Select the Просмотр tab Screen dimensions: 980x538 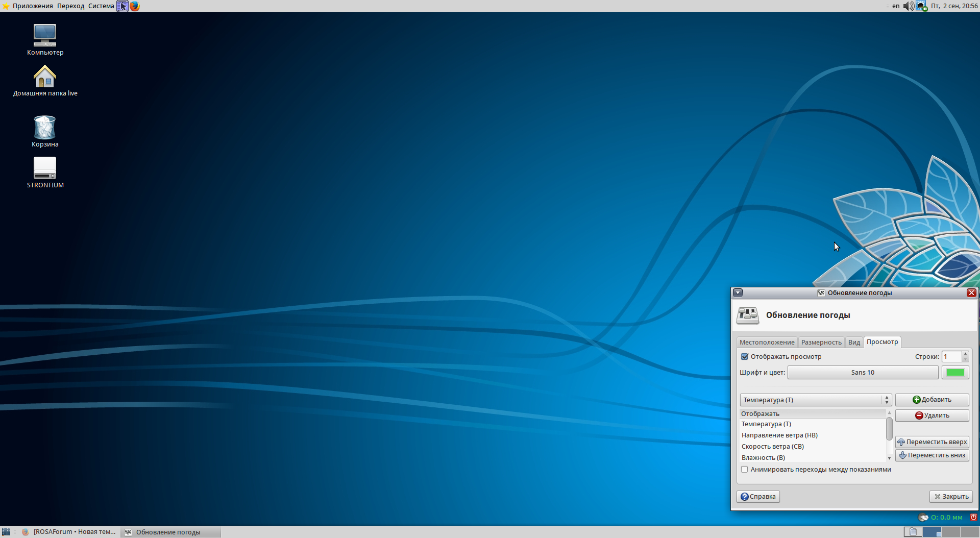click(x=882, y=341)
